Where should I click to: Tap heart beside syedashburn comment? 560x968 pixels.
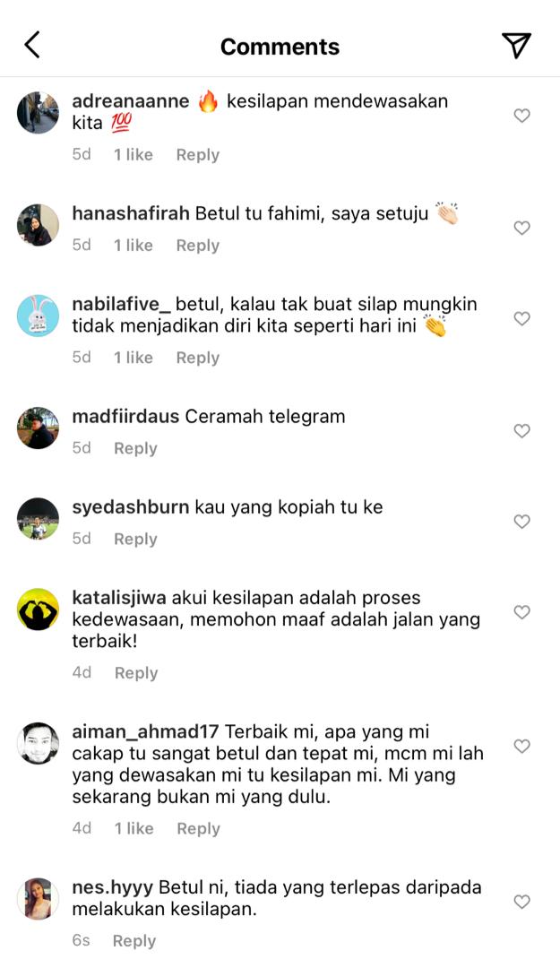click(521, 522)
